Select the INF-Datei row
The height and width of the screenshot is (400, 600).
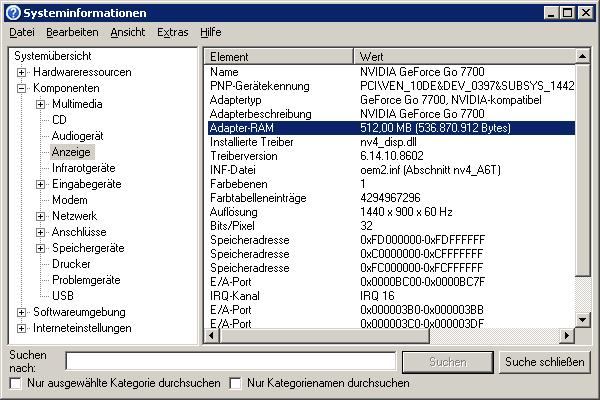[391, 170]
